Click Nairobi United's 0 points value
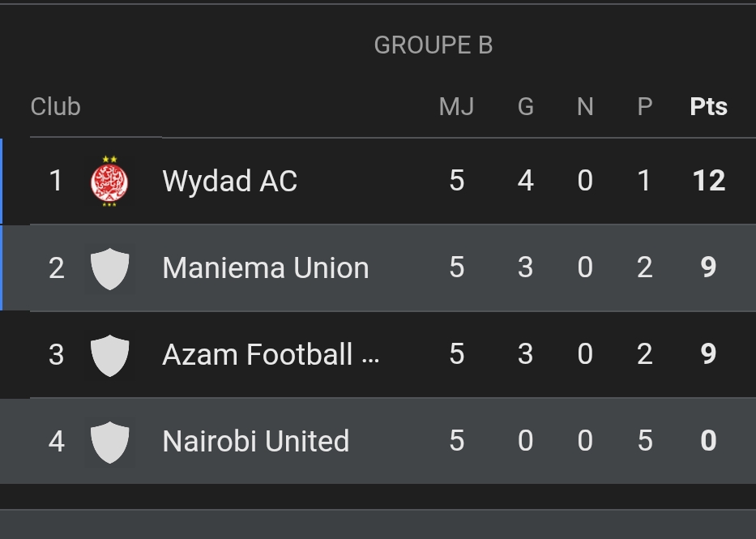This screenshot has width=756, height=539. 708,442
